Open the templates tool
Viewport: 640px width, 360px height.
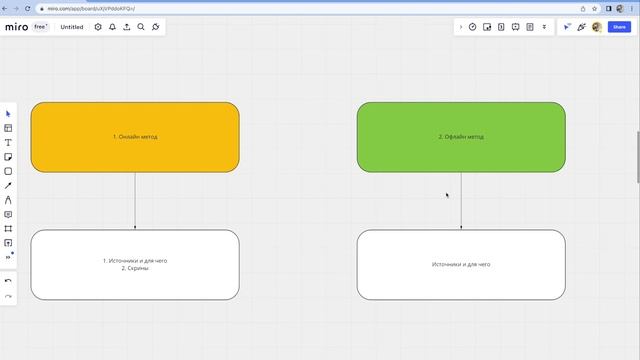coord(8,128)
